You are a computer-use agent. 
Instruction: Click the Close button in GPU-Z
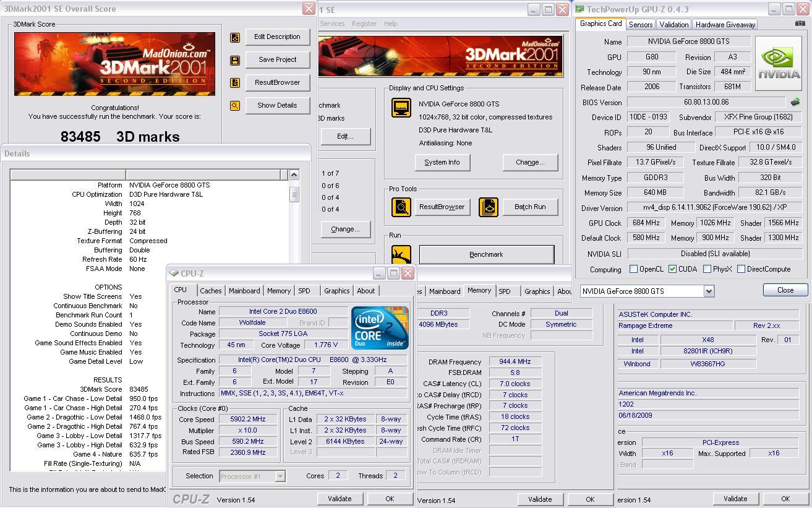pos(785,290)
